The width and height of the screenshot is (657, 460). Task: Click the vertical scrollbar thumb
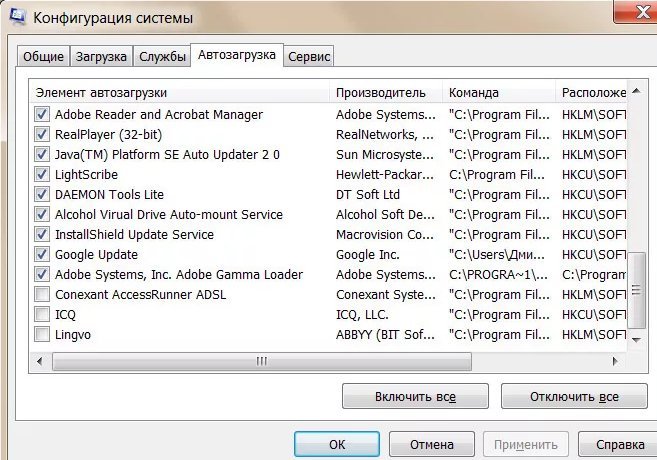coord(636,290)
